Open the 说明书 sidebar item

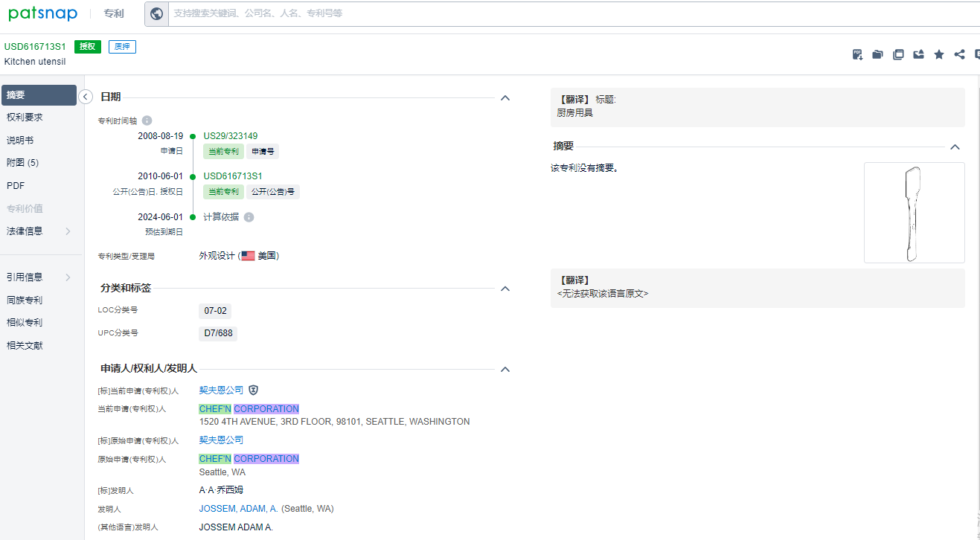(20, 141)
